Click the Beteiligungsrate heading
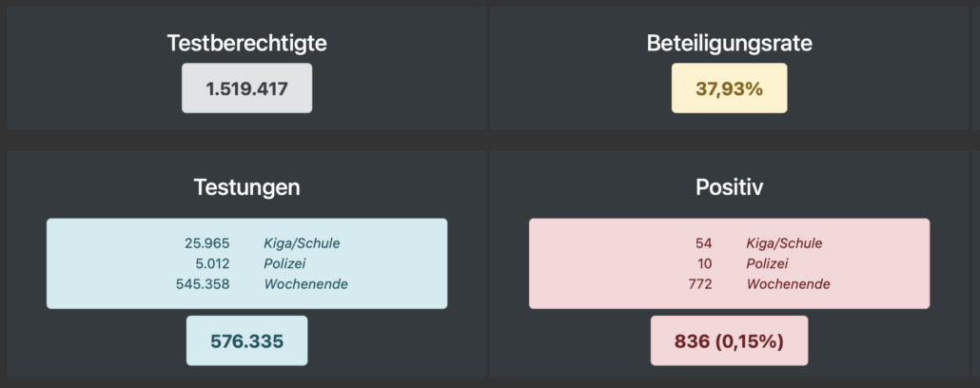 [730, 43]
